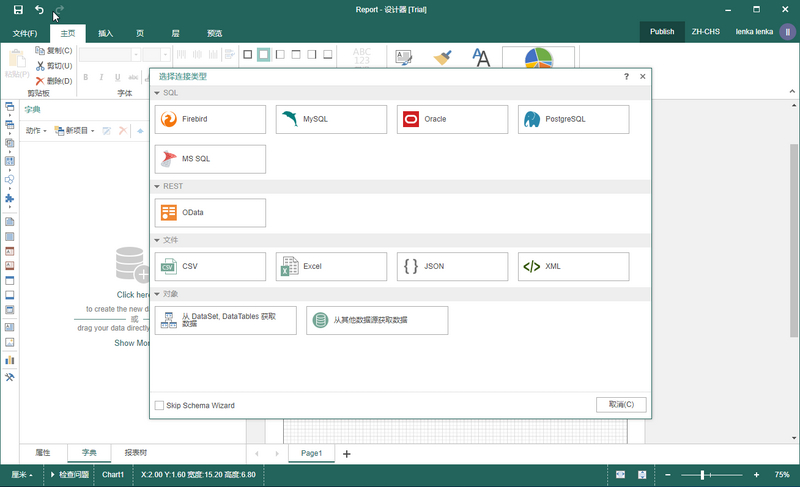Select PostgreSQL database connection

tap(573, 119)
